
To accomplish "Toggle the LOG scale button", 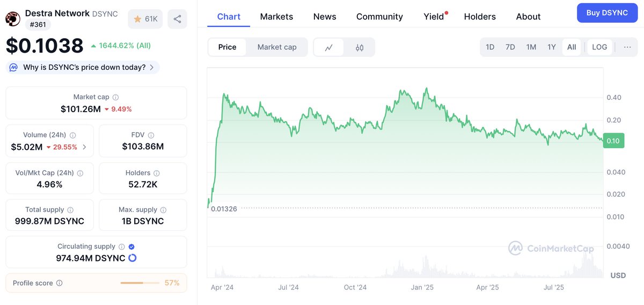I will click(599, 47).
